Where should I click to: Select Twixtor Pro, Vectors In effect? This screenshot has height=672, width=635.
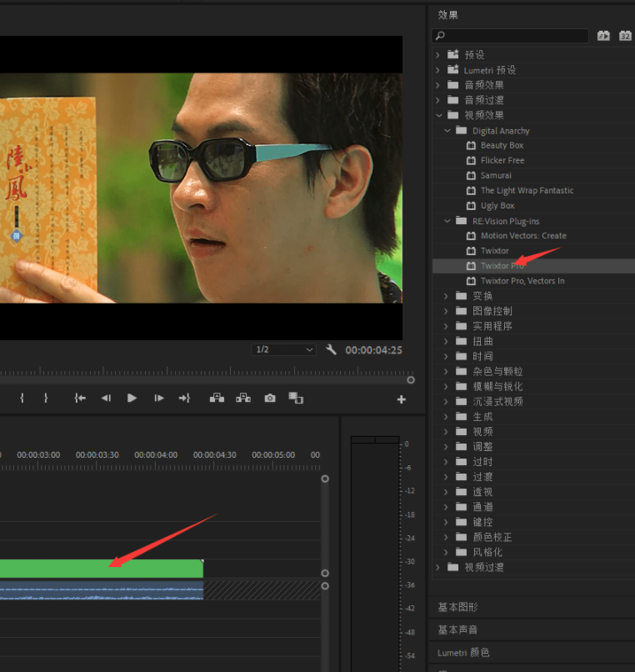click(x=522, y=281)
